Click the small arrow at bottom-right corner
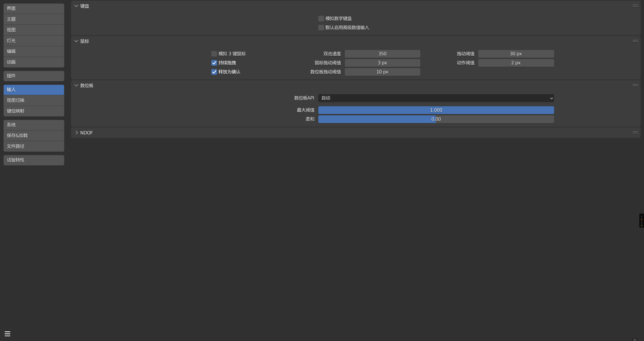644x341 pixels. pyautogui.click(x=635, y=339)
